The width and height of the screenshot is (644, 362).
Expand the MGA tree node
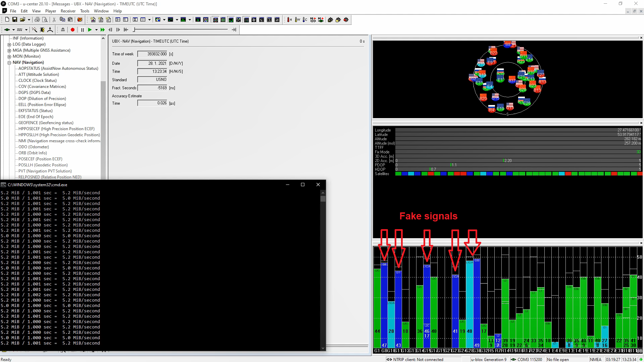click(x=9, y=51)
